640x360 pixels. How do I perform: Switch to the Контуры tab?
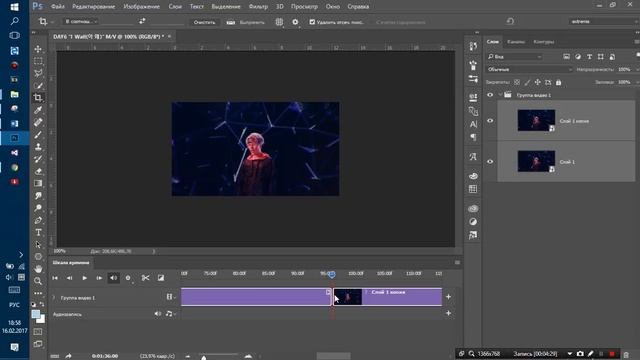[x=544, y=42]
